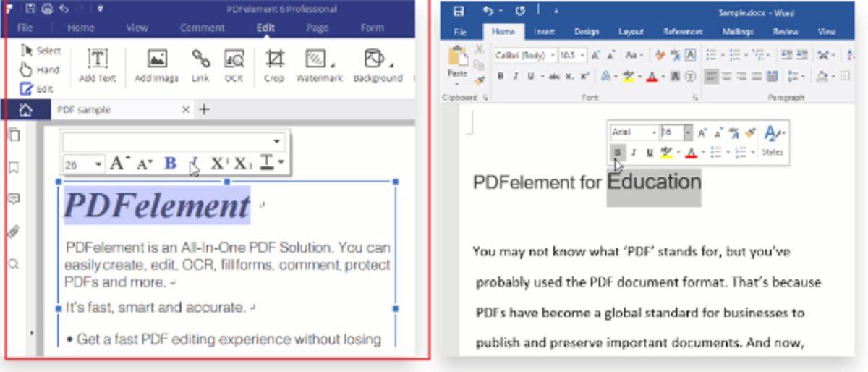Pick red font color in Word ribbon
This screenshot has height=372, width=868.
coord(652,76)
